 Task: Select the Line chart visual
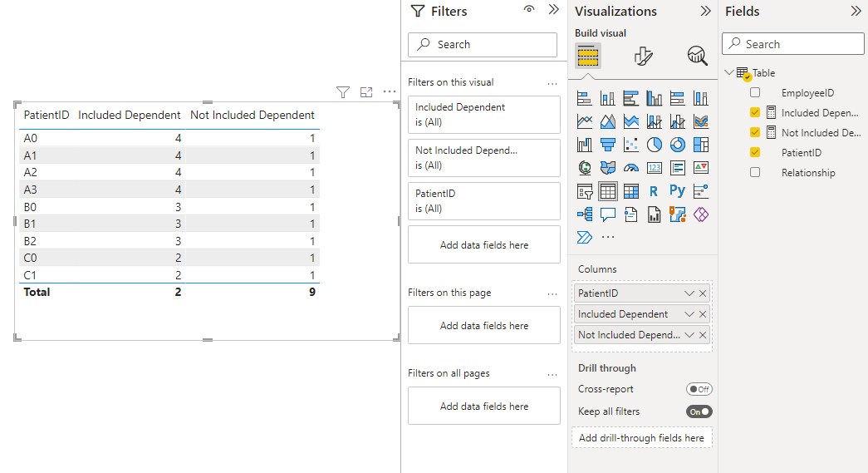585,121
